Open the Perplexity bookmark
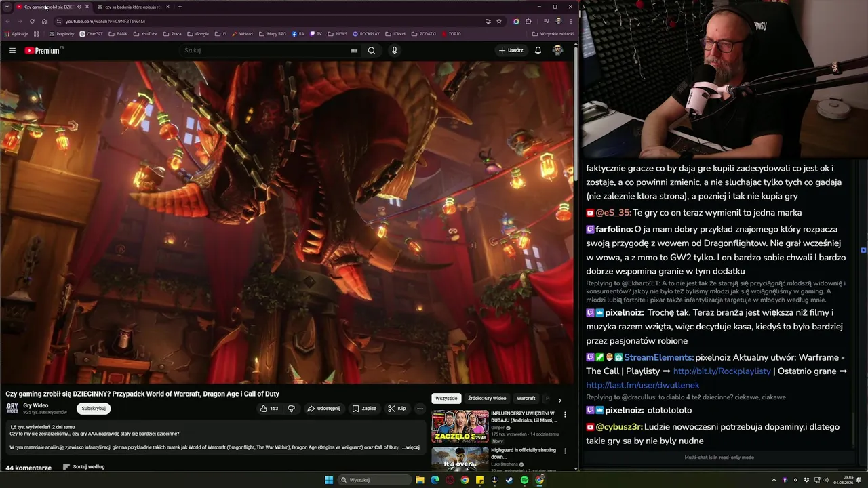 click(62, 34)
